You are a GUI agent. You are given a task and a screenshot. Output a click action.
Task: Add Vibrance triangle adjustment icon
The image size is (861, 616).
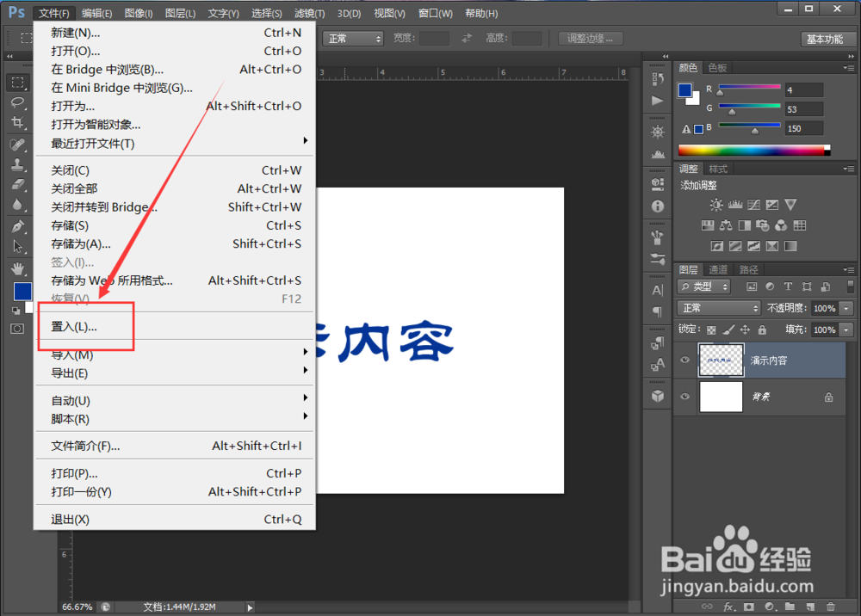(x=790, y=205)
